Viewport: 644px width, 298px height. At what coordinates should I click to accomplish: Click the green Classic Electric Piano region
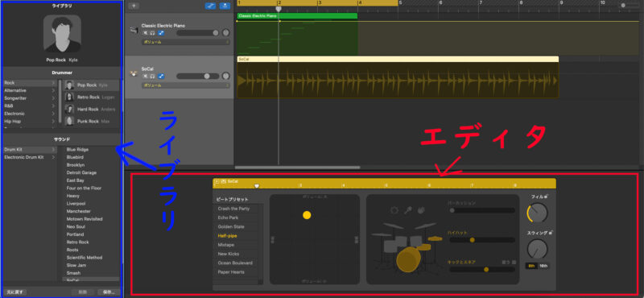[x=297, y=34]
